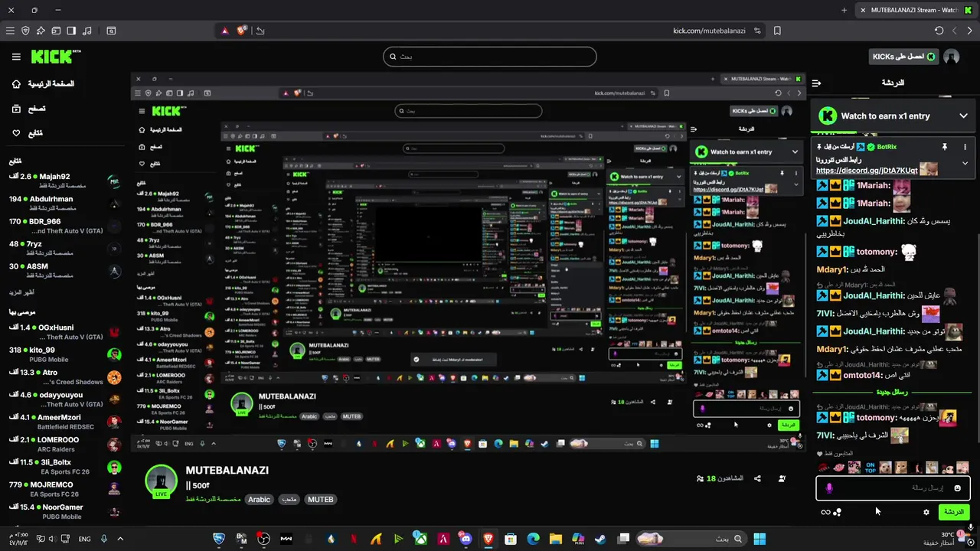Open the Brave wallet icon
This screenshot has width=980, height=551.
click(56, 31)
